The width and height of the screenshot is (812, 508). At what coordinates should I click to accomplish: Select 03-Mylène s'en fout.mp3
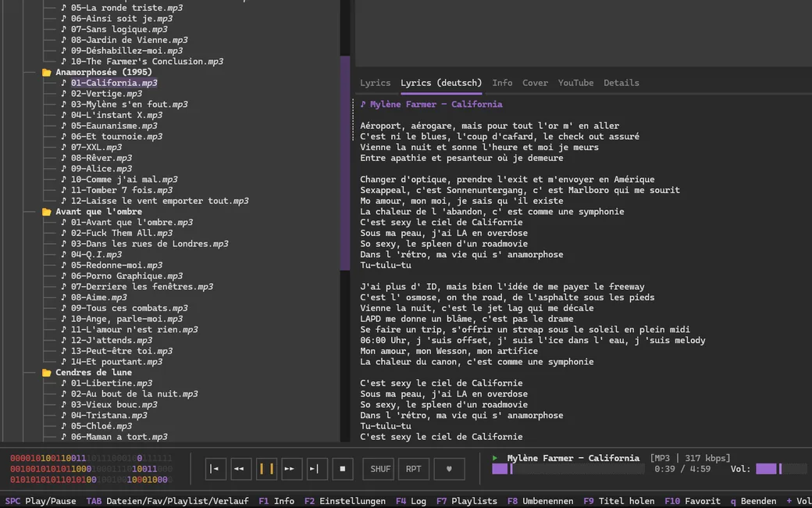(130, 105)
